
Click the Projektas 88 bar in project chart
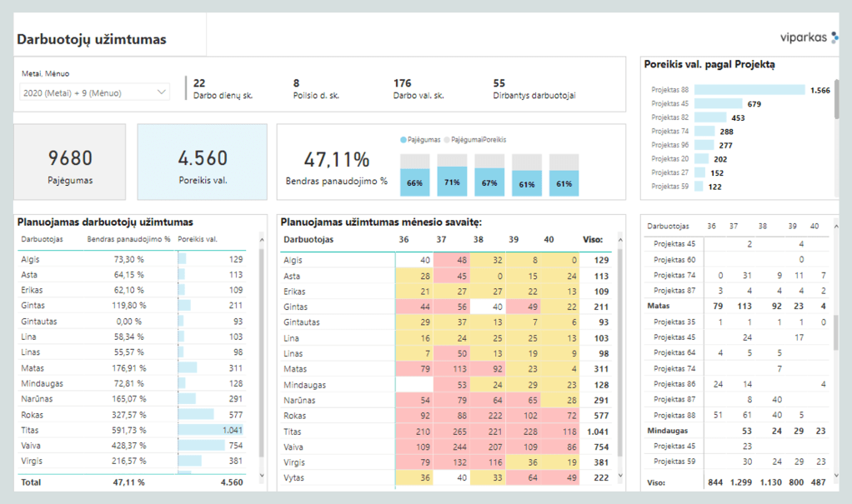(x=749, y=90)
